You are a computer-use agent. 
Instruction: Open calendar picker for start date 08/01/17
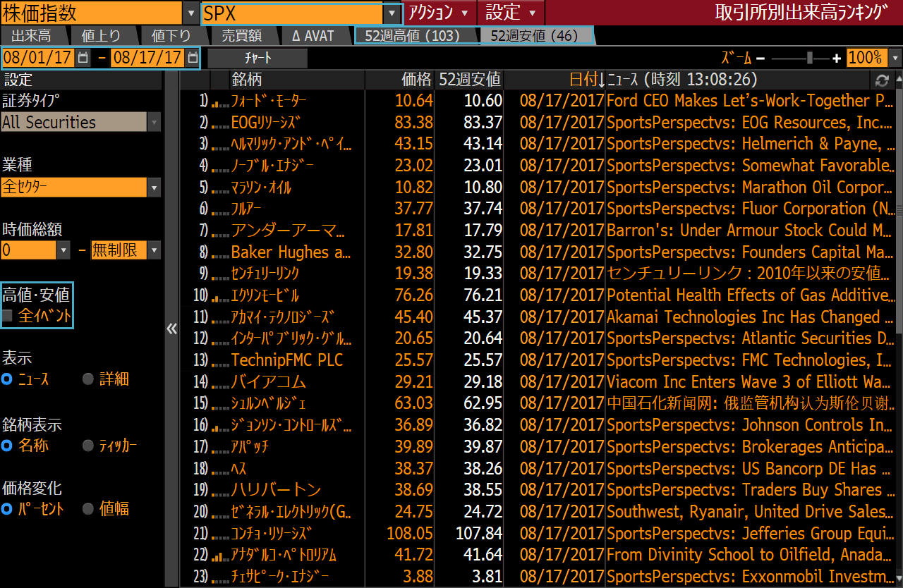click(x=83, y=58)
